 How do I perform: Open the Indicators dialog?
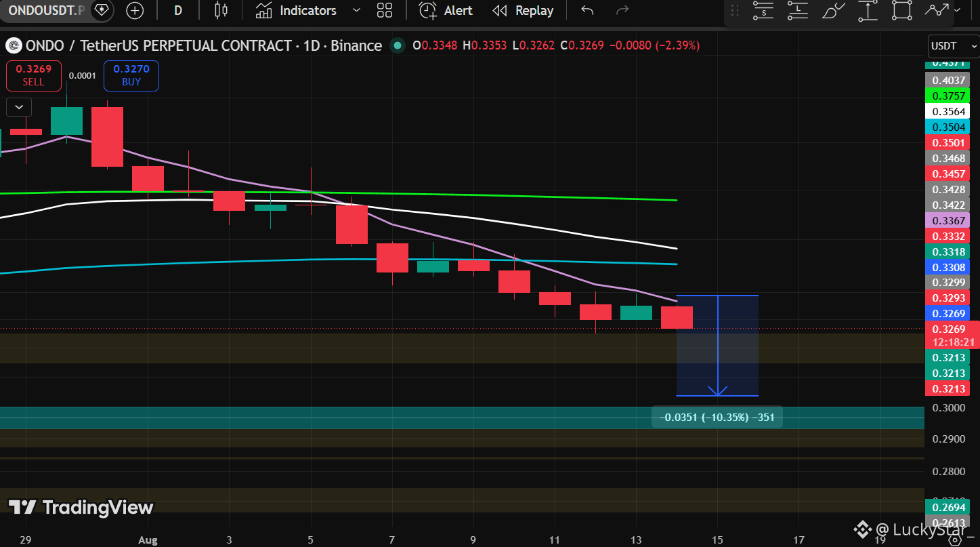point(296,10)
